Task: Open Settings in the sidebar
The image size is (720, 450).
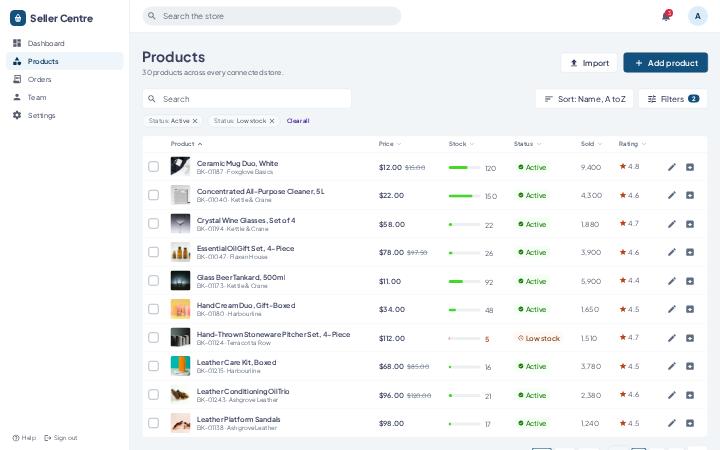Action: [x=65, y=115]
